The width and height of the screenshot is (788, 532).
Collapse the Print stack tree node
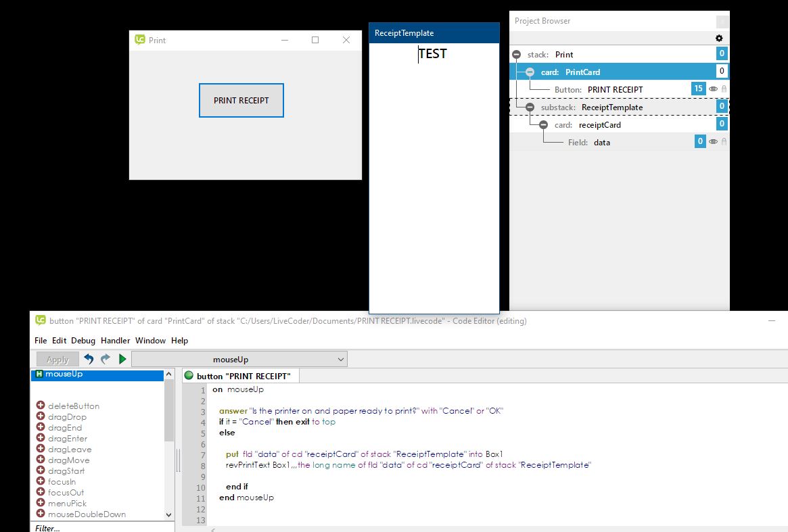pyautogui.click(x=517, y=54)
